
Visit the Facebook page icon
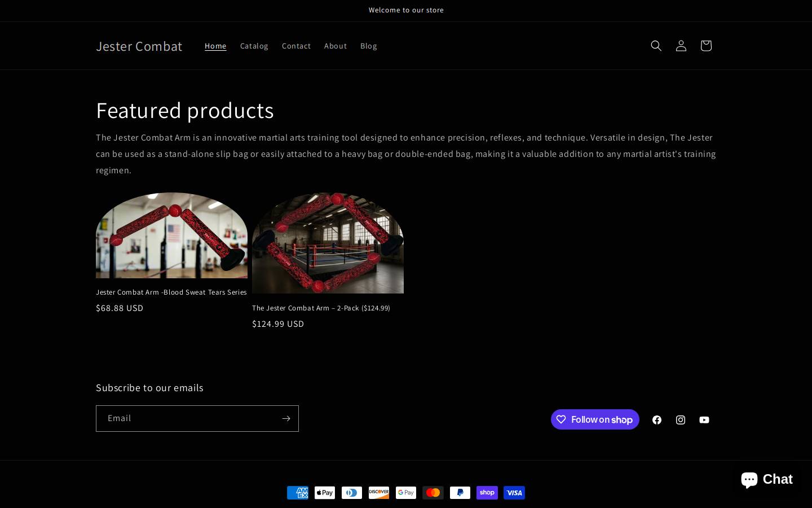coord(657,419)
